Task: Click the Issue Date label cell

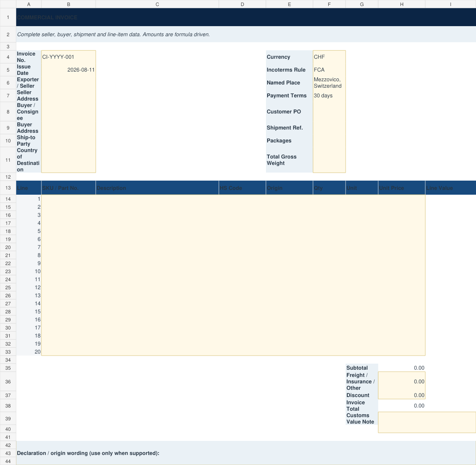Action: [x=29, y=70]
